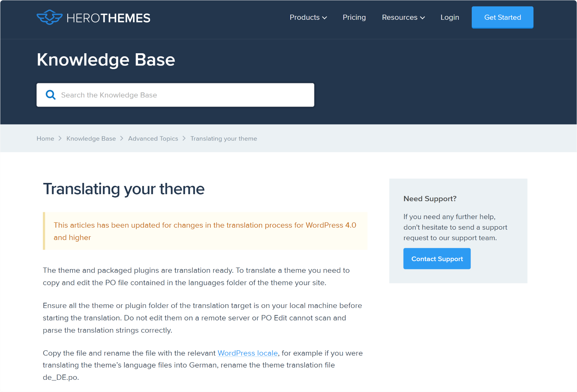
Task: Focus the Search the Knowledge Base field
Action: click(175, 95)
